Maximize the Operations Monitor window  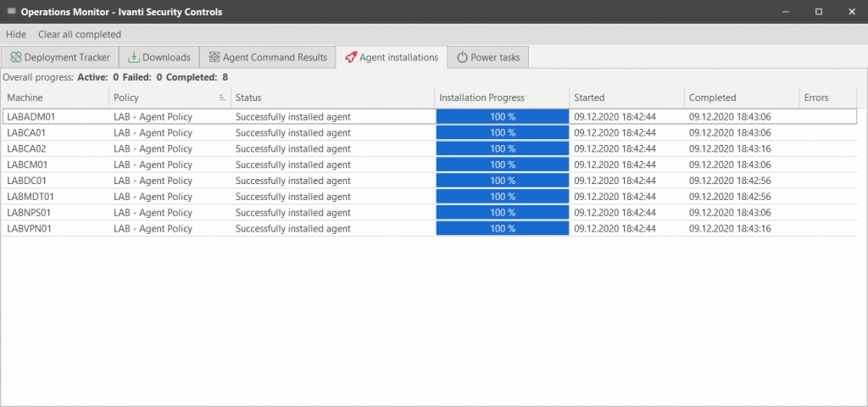point(819,12)
